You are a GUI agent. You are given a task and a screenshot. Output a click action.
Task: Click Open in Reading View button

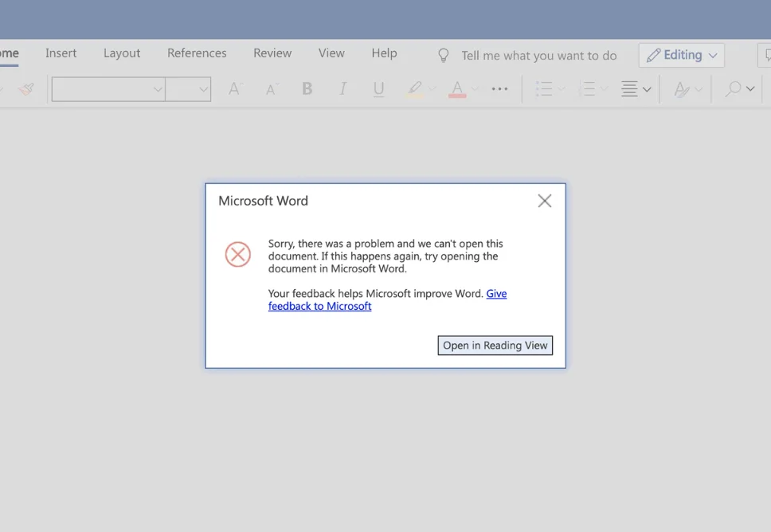[495, 345]
